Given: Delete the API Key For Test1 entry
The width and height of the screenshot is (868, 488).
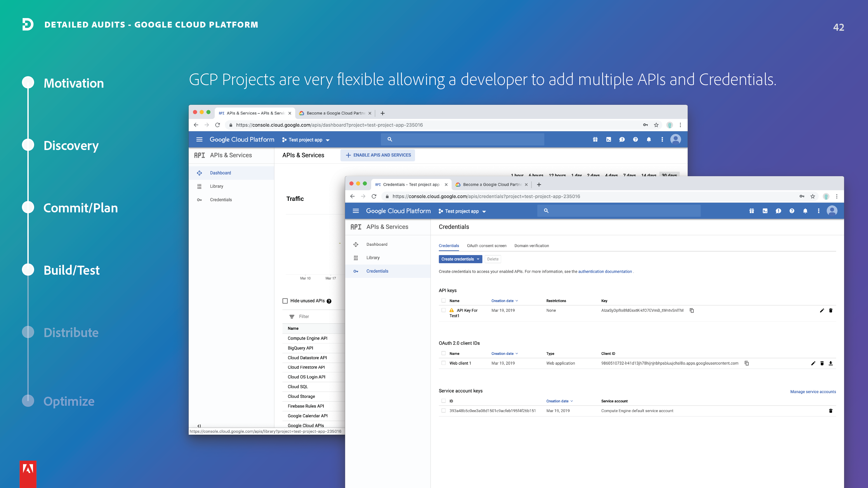Looking at the screenshot, I should (831, 310).
